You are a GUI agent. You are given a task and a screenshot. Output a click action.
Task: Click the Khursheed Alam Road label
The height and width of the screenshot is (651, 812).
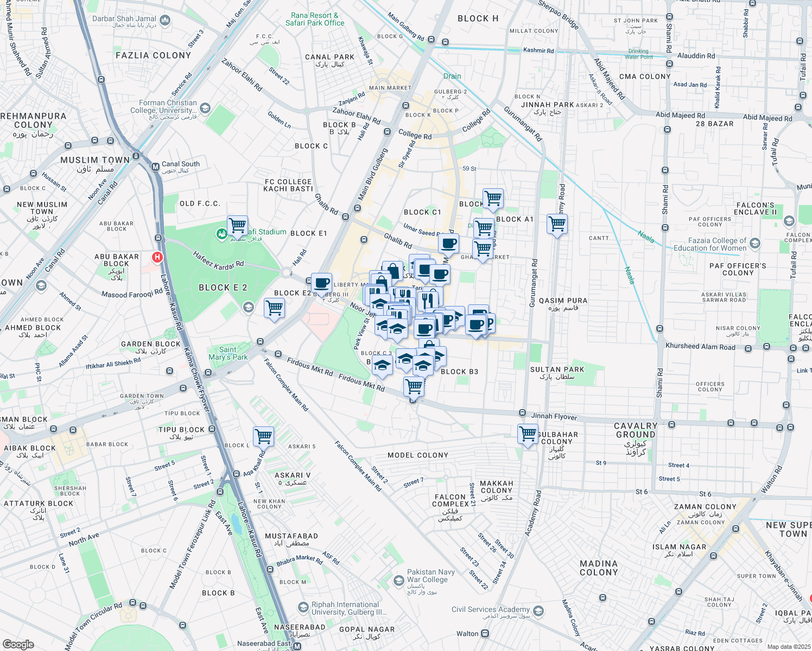700,347
